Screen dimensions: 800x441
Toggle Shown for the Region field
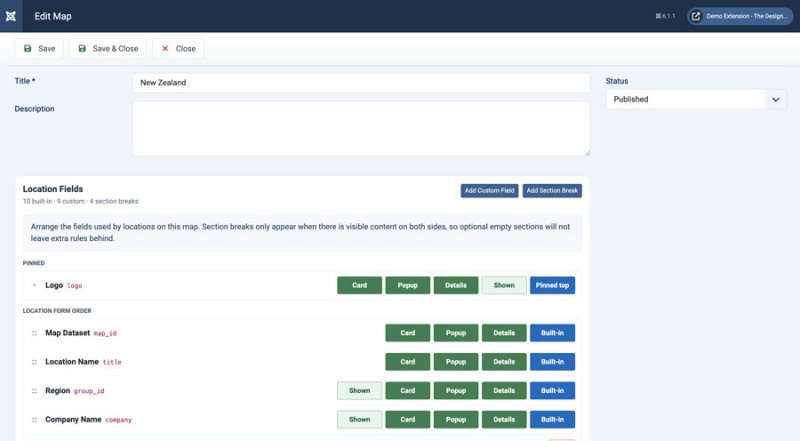[x=359, y=390]
